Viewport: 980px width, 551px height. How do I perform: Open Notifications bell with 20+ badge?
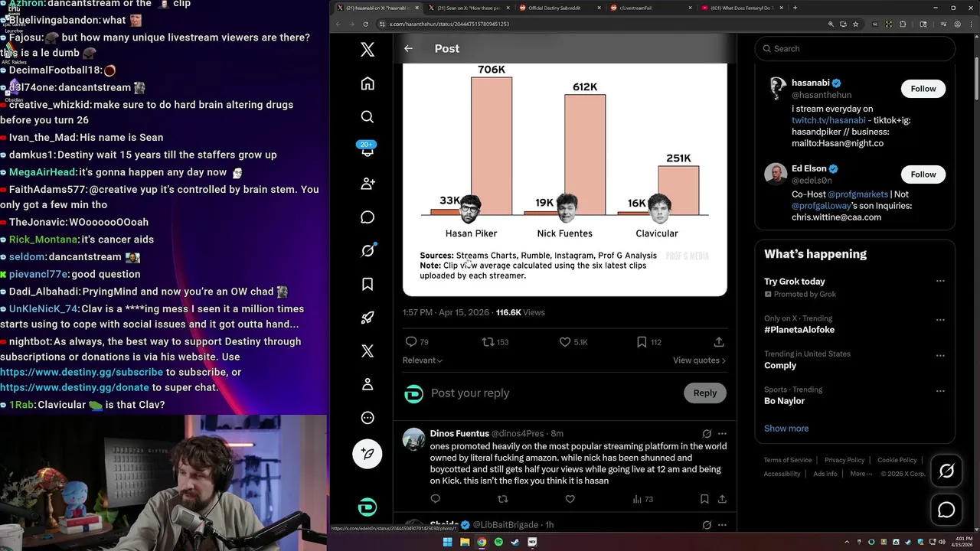tap(367, 150)
